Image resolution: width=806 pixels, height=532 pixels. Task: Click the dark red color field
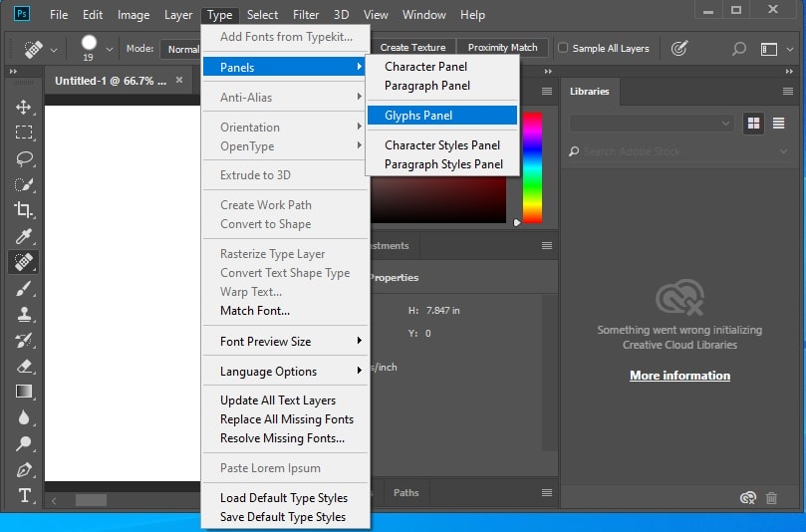click(438, 199)
